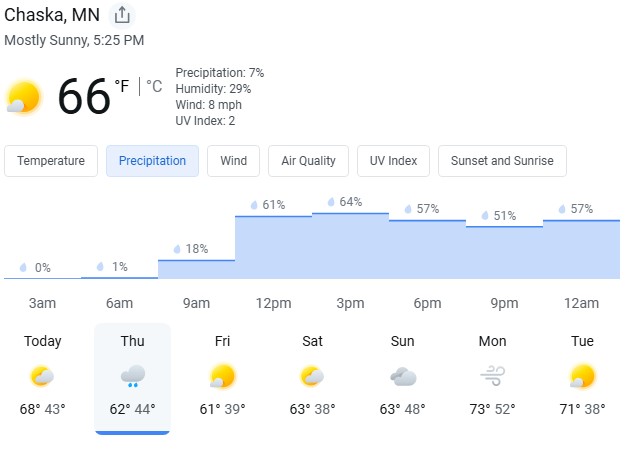This screenshot has width=631, height=450.
Task: Select Tuesday's sunny forecast icon
Action: 582,376
